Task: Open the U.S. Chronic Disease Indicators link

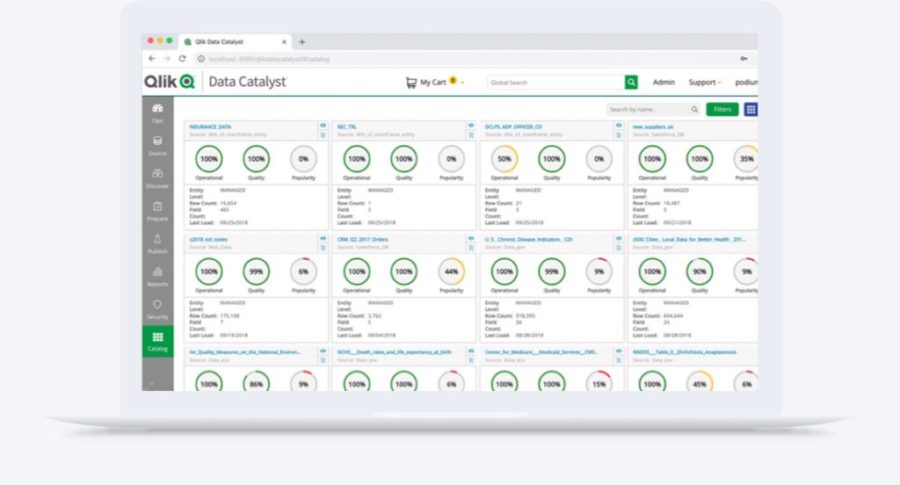Action: coord(528,239)
